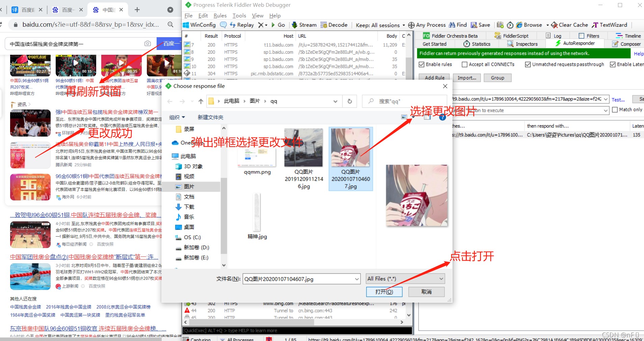The image size is (644, 341).
Task: Toggle Unmatched requests passthrough checkbox
Action: [x=528, y=65]
